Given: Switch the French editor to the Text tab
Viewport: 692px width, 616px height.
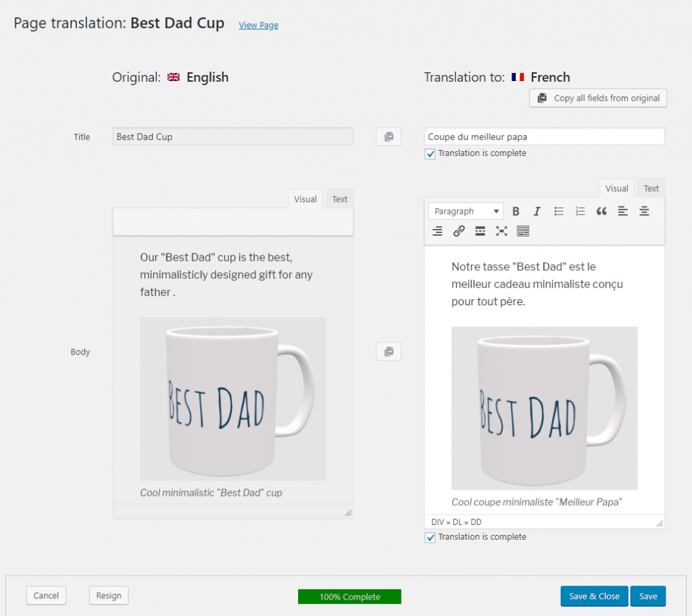Looking at the screenshot, I should (x=650, y=188).
